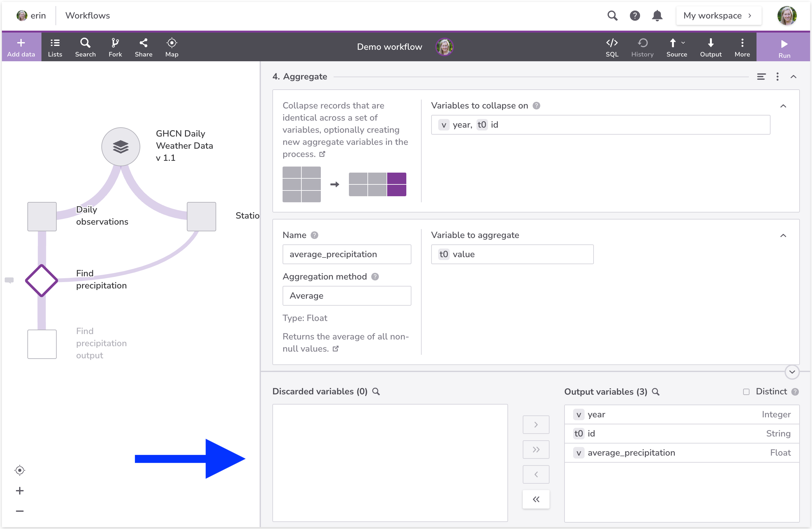Recenter the workflow map view
The image size is (812, 529).
point(20,470)
